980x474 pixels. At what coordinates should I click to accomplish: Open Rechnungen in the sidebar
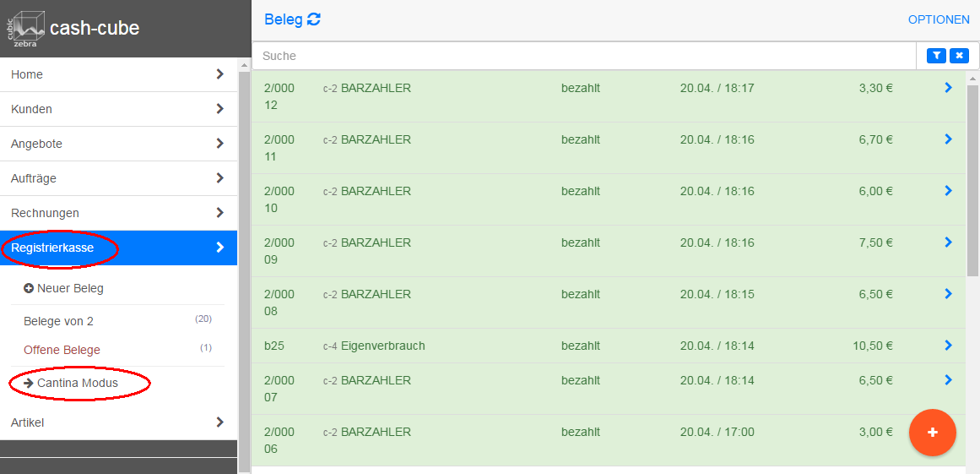45,213
